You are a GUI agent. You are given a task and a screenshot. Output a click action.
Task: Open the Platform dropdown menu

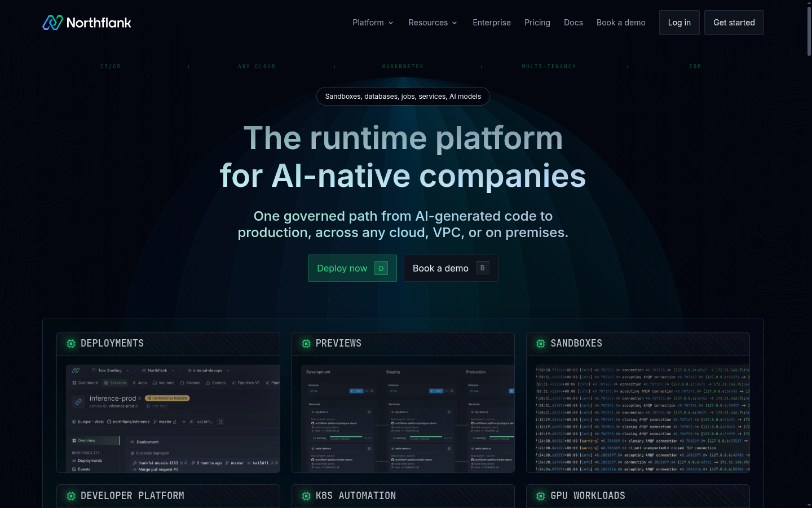pyautogui.click(x=373, y=23)
